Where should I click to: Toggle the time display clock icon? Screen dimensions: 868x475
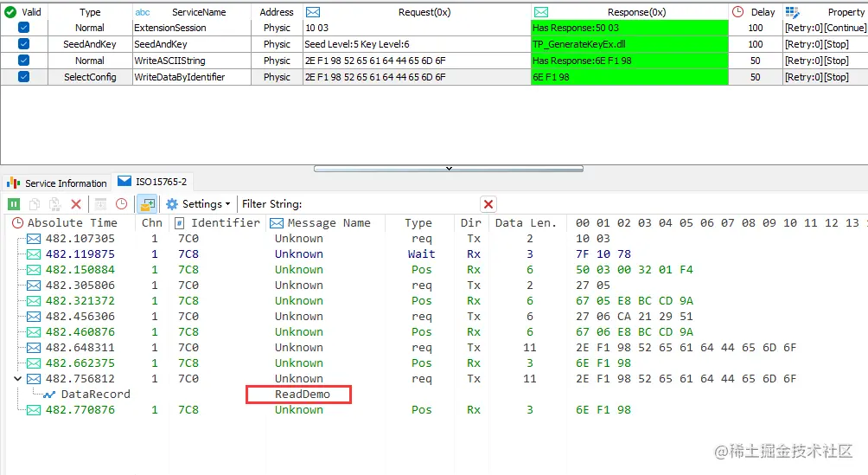pos(121,204)
